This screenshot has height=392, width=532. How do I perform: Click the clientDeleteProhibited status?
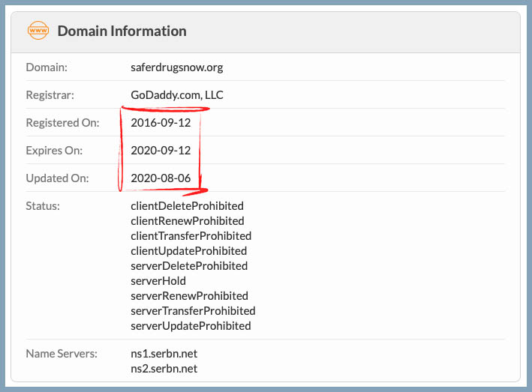tap(187, 206)
